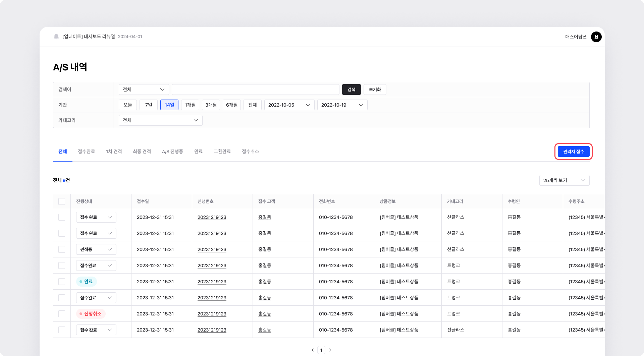644x356 pixels.
Task: Check the checkbox for the 신청취소 row
Action: [x=62, y=314]
